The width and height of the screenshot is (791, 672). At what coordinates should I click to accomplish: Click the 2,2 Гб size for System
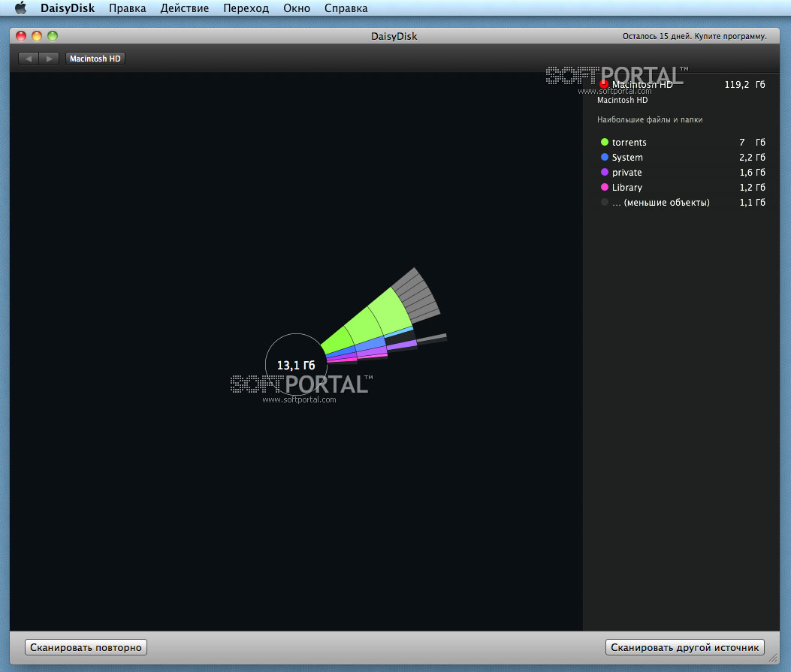[752, 157]
